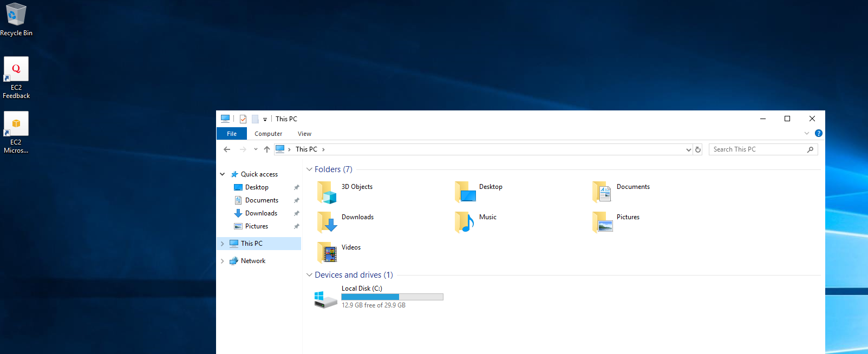Viewport: 868px width, 354px height.
Task: Open the recent locations dropdown
Action: coord(256,149)
